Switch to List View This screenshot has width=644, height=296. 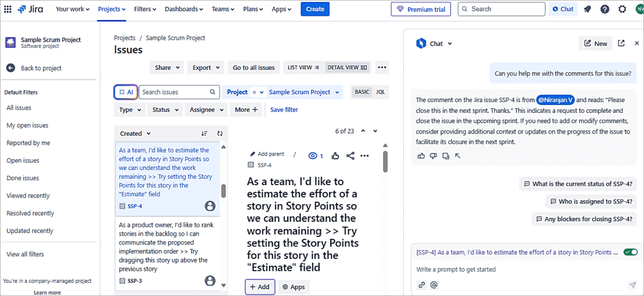point(303,67)
